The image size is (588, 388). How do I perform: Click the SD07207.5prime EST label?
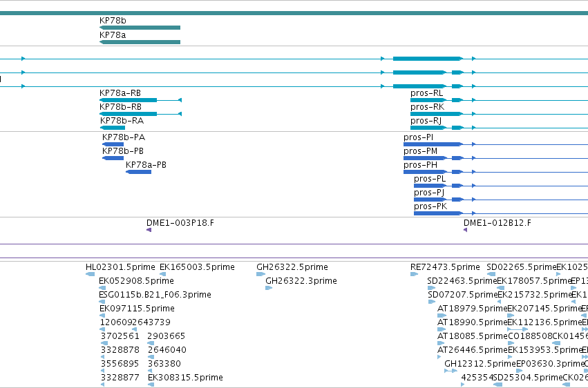[x=462, y=295]
